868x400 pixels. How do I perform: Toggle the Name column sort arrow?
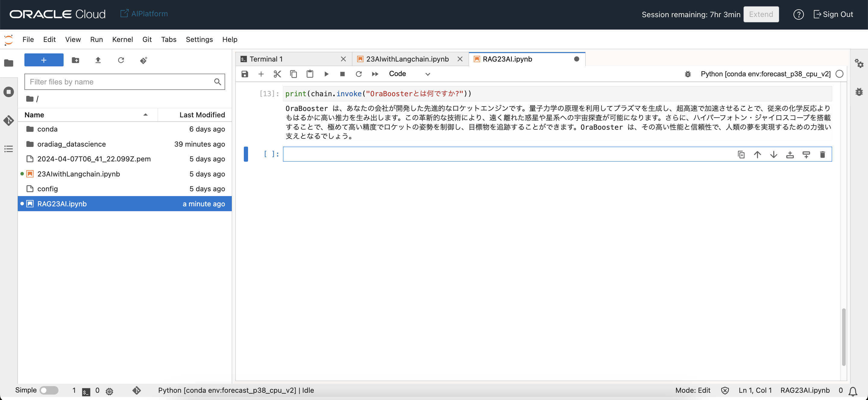(146, 115)
